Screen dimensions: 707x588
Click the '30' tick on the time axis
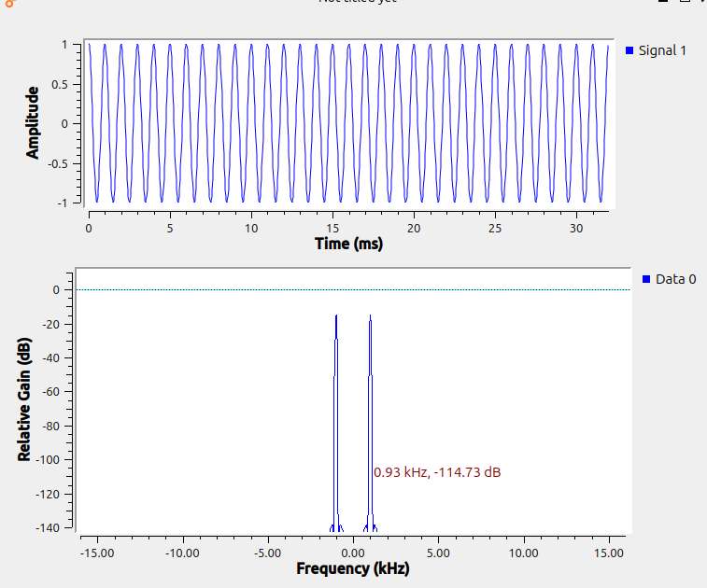pos(576,229)
